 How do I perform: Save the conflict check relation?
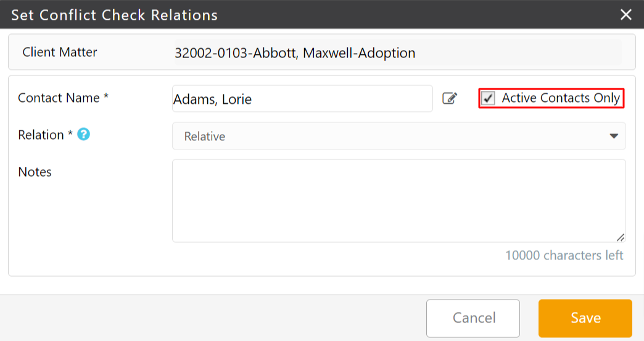(585, 318)
